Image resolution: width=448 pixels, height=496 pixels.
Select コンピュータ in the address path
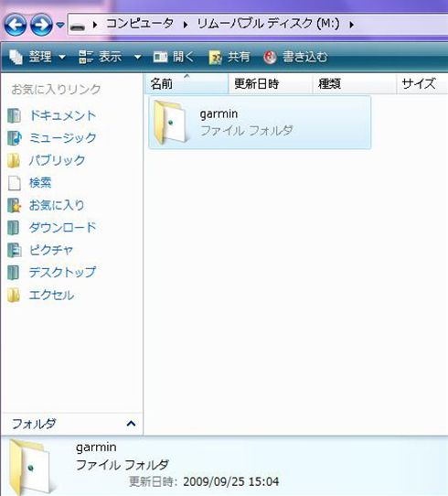pyautogui.click(x=140, y=24)
